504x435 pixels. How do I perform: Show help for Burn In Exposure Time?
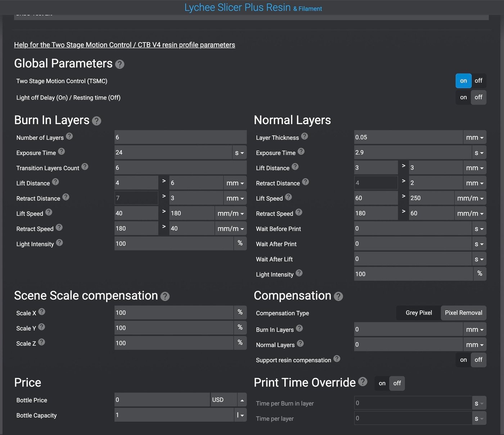[62, 151]
